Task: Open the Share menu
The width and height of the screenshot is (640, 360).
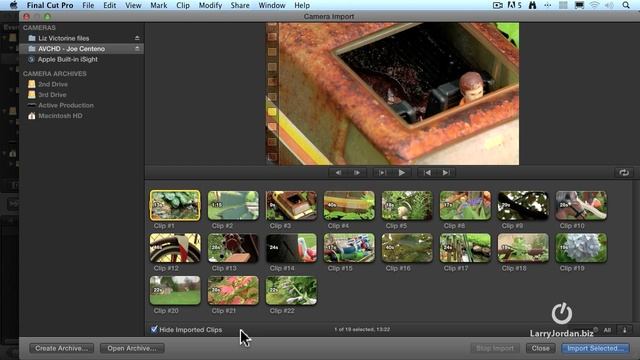Action: click(240, 5)
